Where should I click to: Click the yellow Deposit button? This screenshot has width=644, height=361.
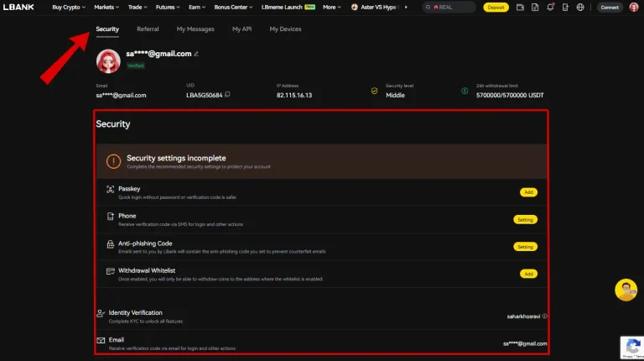(496, 7)
